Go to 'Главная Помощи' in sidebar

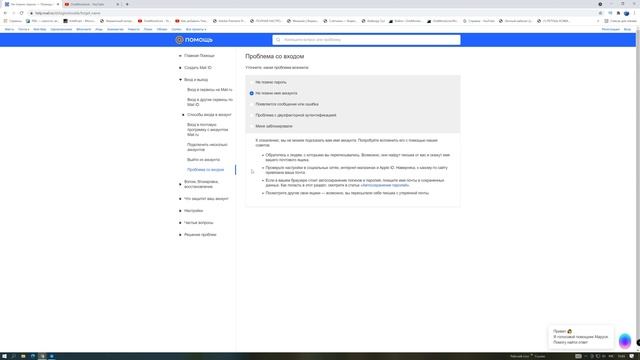tap(199, 56)
